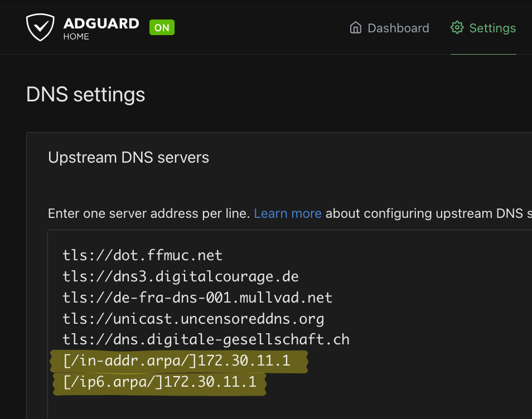Click the house icon beside Dashboard
The width and height of the screenshot is (532, 419).
355,28
